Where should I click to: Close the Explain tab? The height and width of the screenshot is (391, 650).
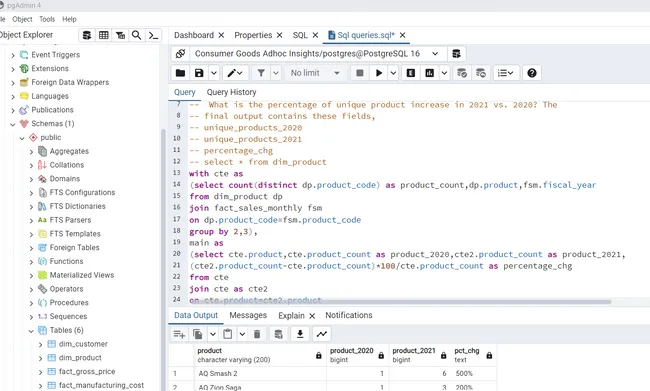pyautogui.click(x=312, y=316)
